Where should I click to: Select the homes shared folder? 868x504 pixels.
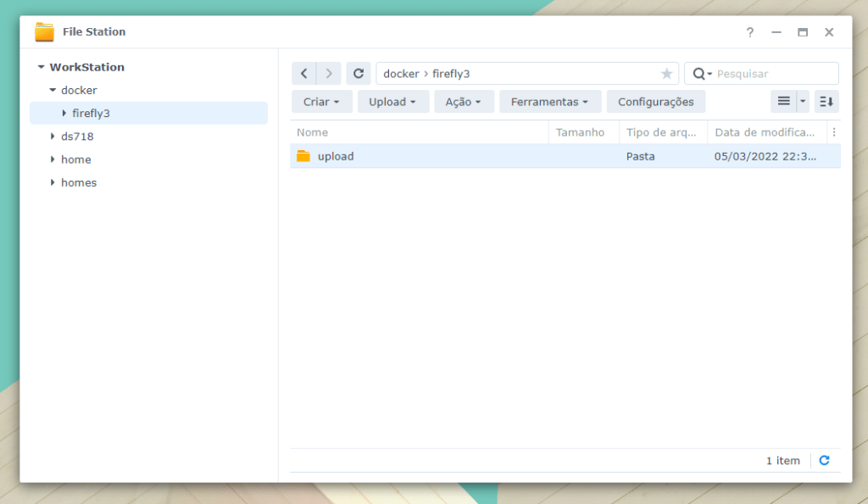79,182
